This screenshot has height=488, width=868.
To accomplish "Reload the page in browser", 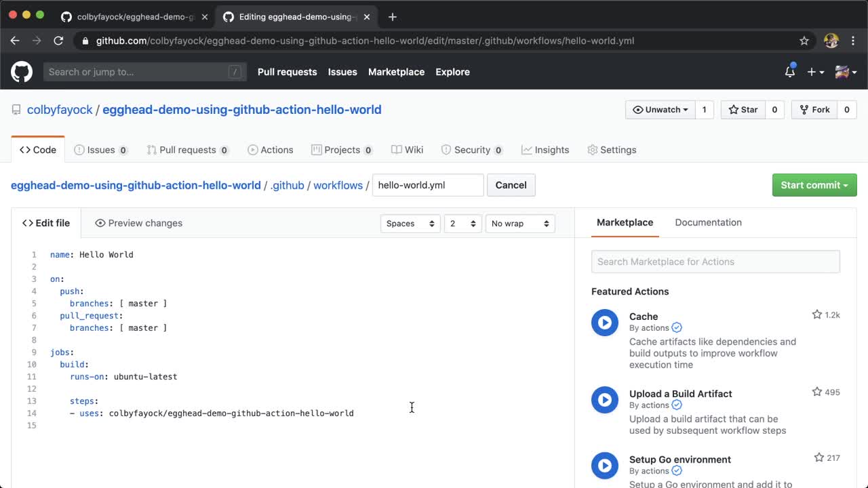I will (x=58, y=41).
